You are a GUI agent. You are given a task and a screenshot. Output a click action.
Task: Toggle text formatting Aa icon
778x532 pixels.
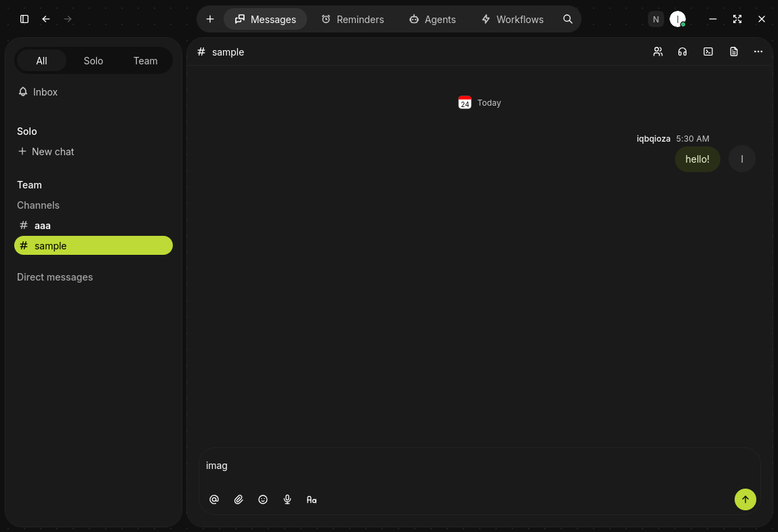click(x=312, y=499)
